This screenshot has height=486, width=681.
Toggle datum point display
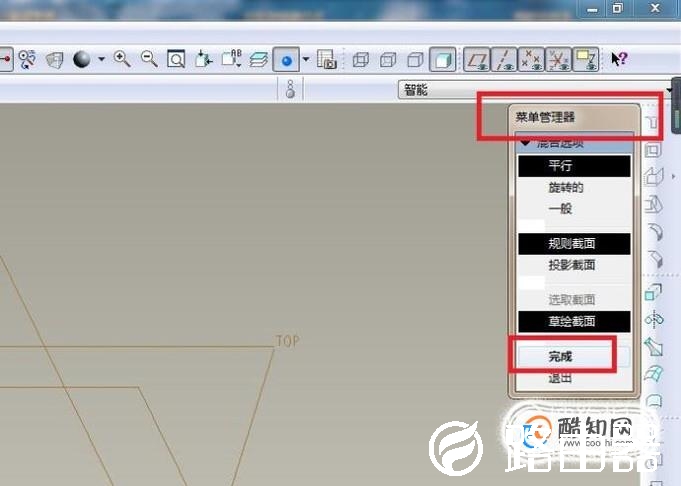(x=531, y=60)
